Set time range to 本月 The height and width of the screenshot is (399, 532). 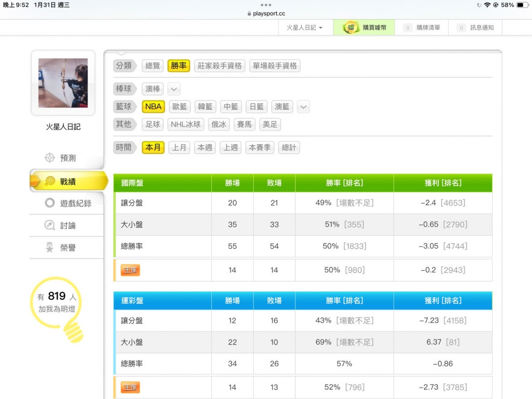153,148
